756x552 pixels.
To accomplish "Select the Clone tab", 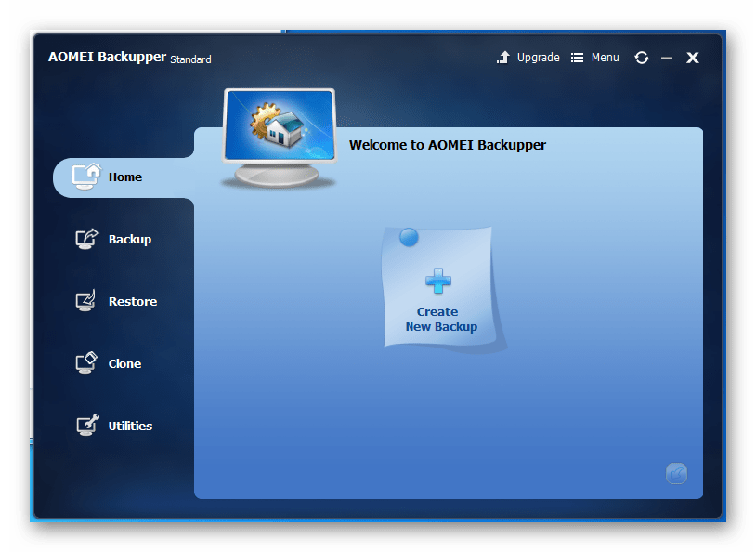I will point(124,364).
